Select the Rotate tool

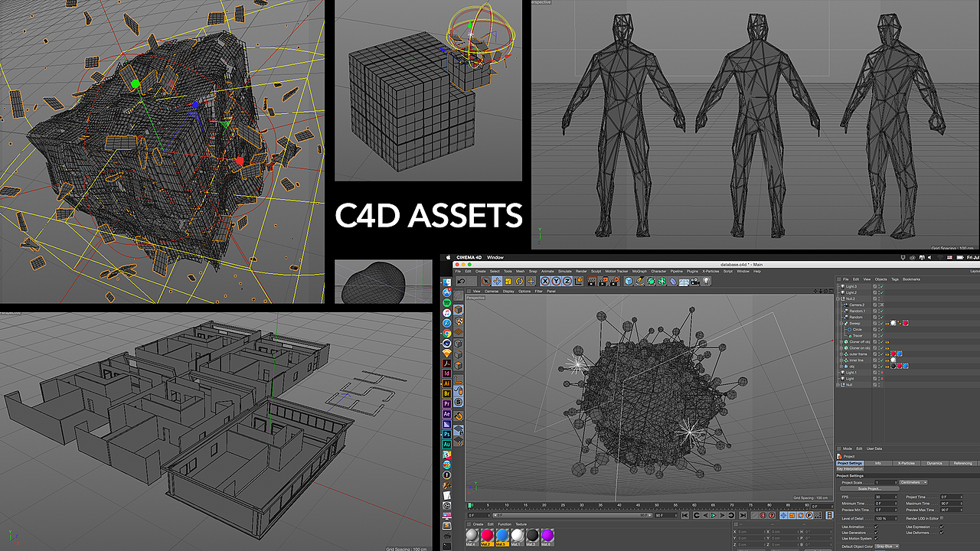point(519,281)
